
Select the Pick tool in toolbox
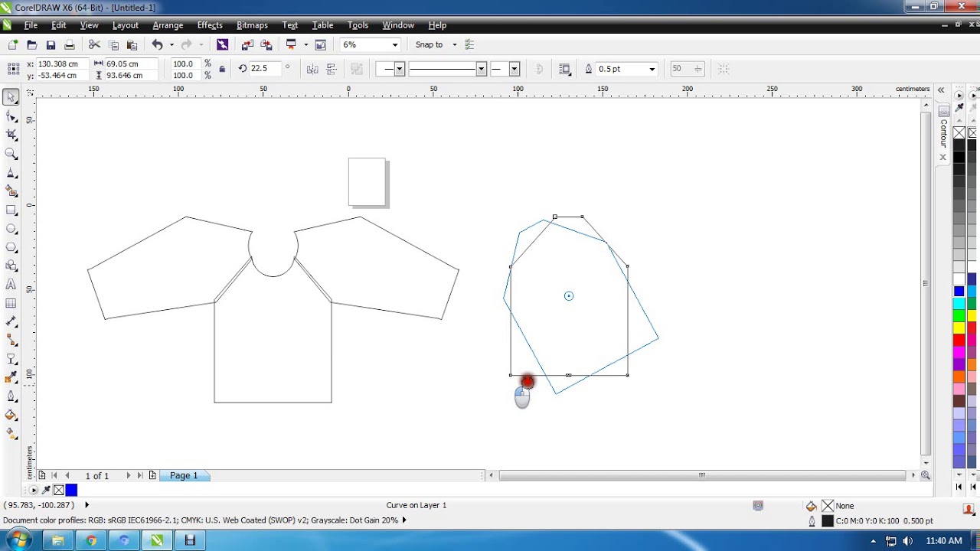click(11, 97)
